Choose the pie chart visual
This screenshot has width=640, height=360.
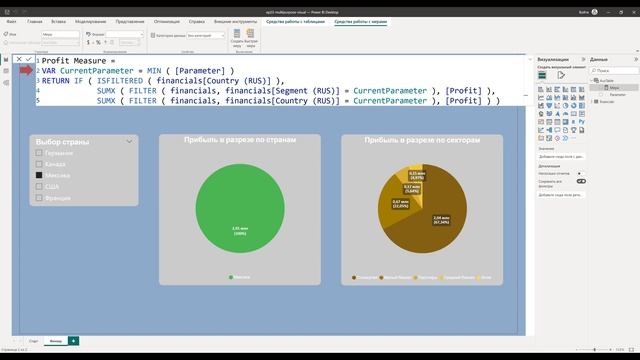pos(565,106)
